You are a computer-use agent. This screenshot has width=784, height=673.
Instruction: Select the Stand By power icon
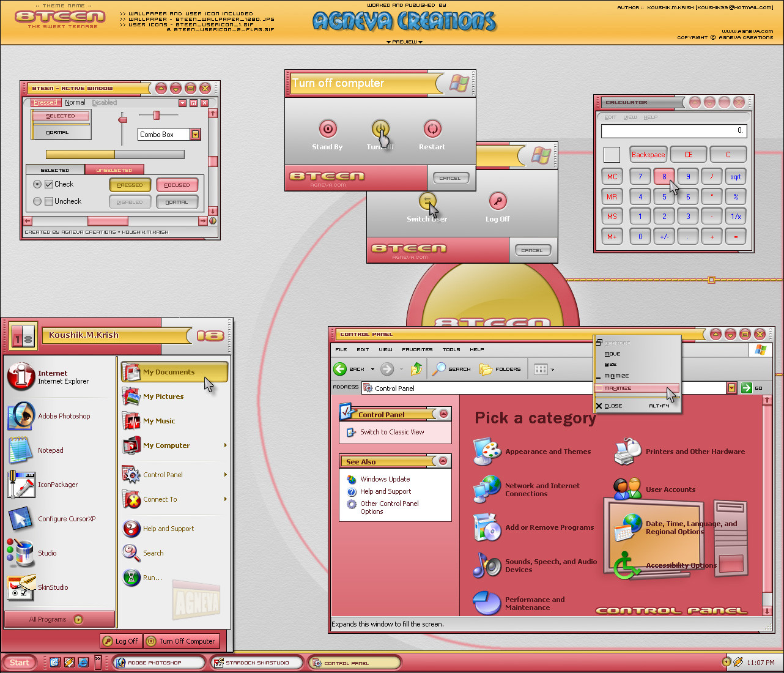click(328, 128)
